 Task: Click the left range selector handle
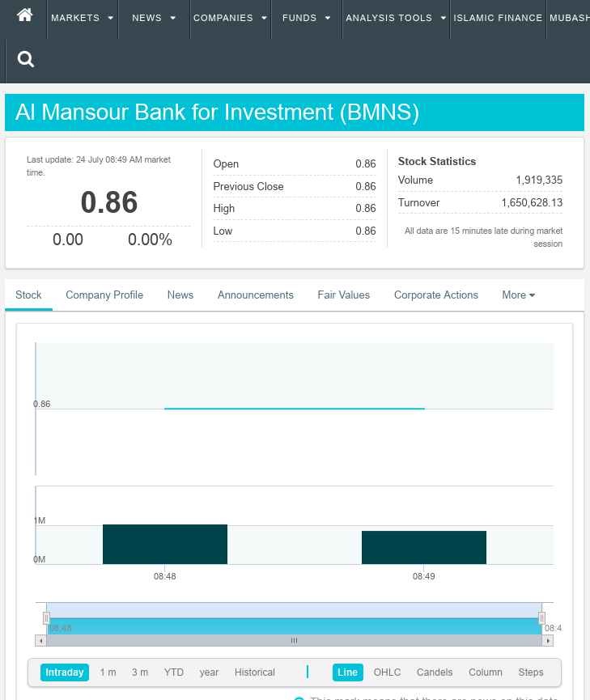[x=46, y=618]
